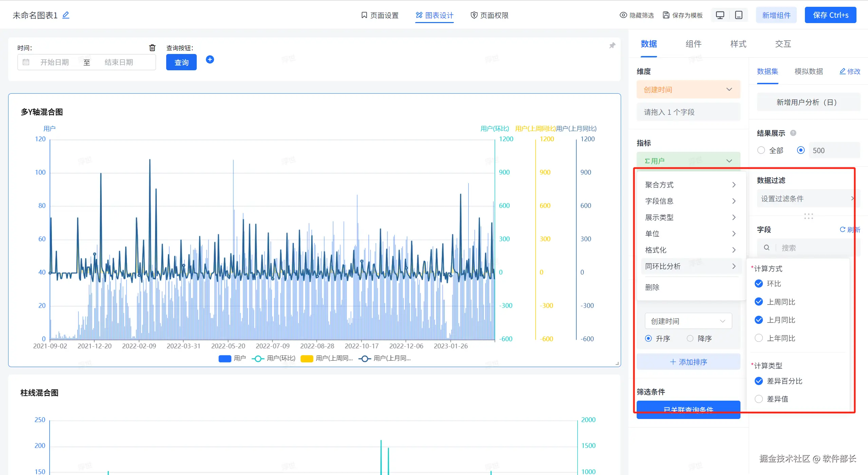Click the 隐藏筛选 eye icon

point(623,15)
